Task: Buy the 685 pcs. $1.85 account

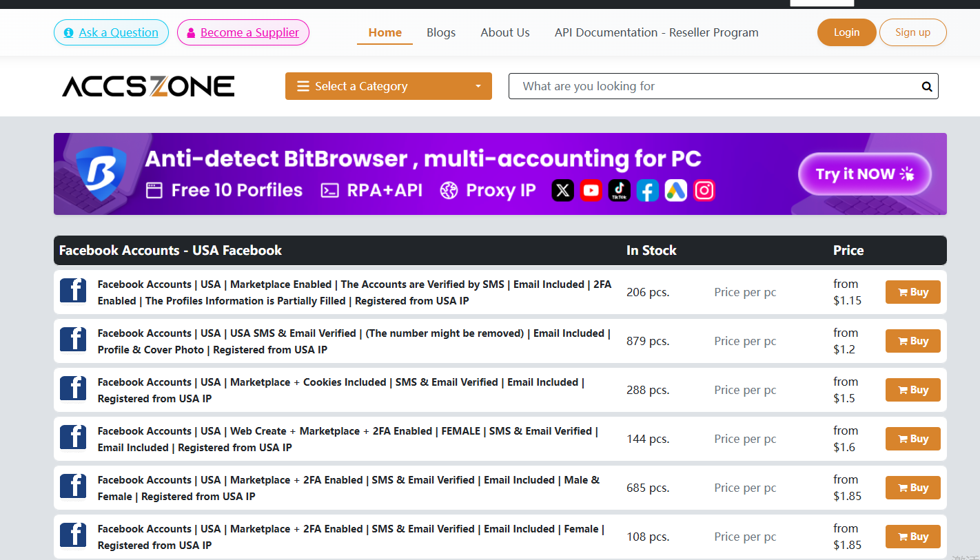Action: pyautogui.click(x=913, y=488)
